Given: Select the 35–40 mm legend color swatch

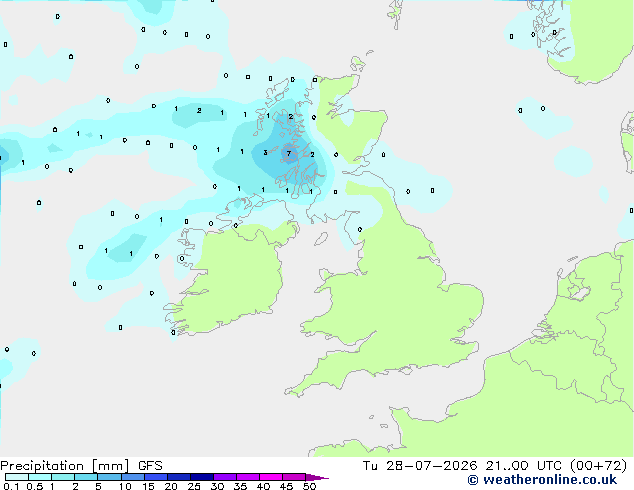Looking at the screenshot, I should [x=248, y=477].
